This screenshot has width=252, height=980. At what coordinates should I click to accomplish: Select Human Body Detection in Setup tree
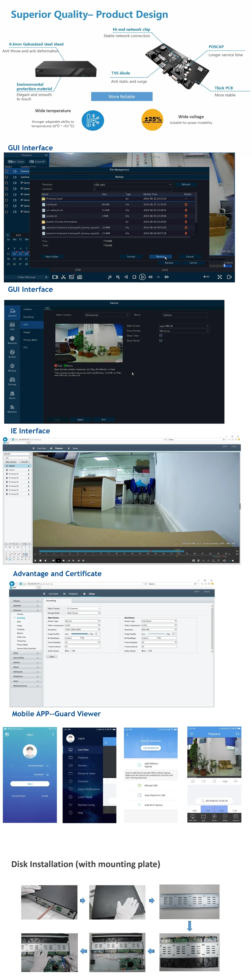tap(26, 648)
